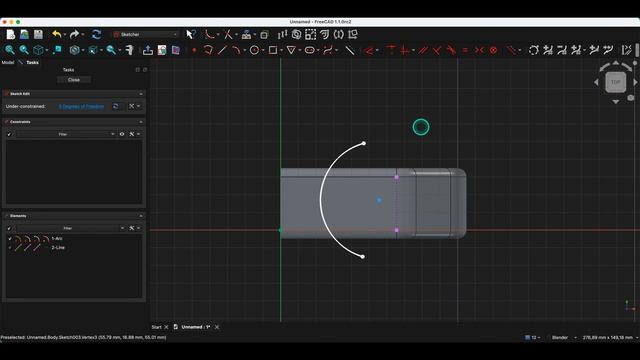Close the Unnamed : 1* tab
The height and width of the screenshot is (360, 640).
pyautogui.click(x=217, y=327)
